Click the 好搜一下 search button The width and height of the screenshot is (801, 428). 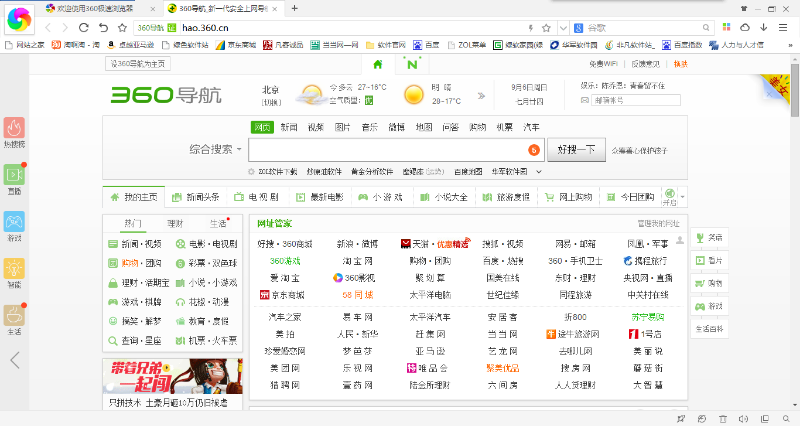click(x=575, y=150)
